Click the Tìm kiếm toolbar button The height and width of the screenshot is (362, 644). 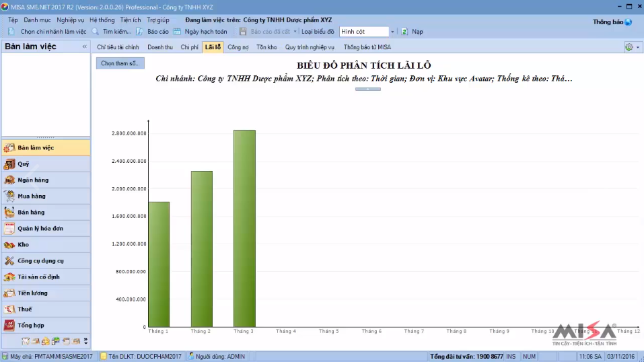click(117, 32)
